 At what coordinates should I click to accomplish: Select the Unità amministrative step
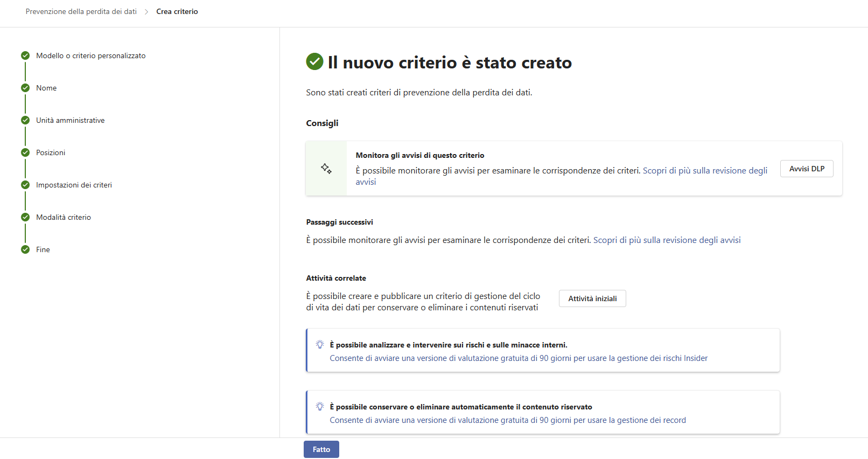[71, 120]
